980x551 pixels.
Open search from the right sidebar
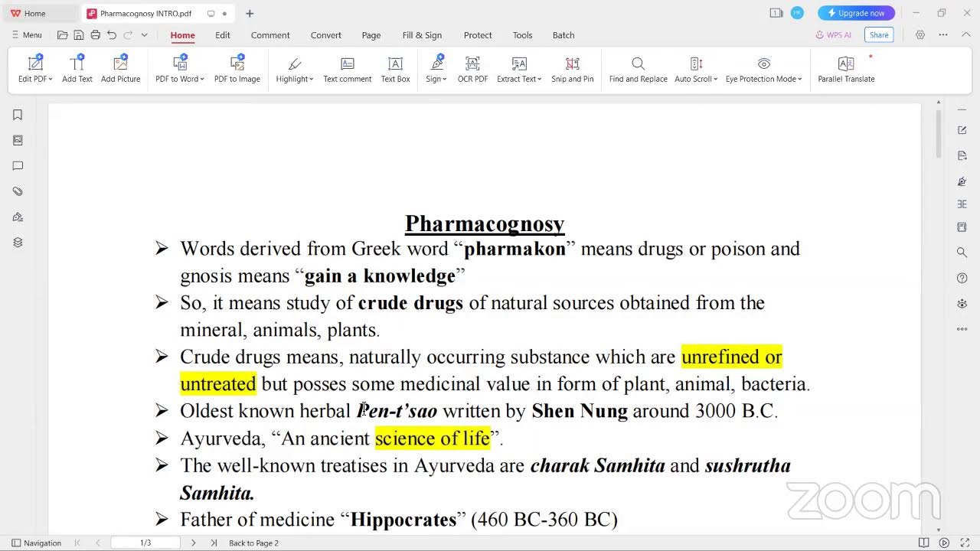[962, 252]
